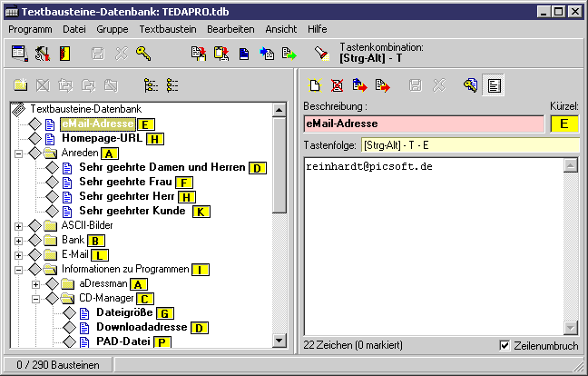
Task: Select the Homepage-URL entry
Action: point(102,138)
